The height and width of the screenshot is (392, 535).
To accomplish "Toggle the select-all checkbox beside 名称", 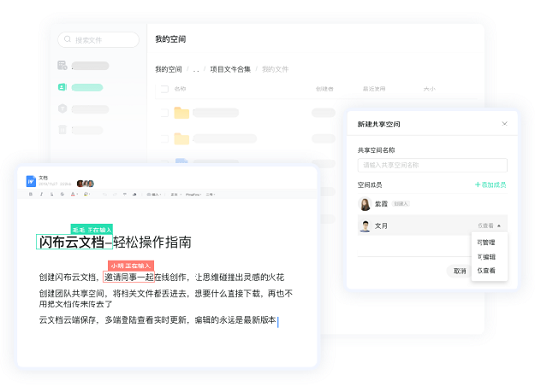I will (x=164, y=89).
